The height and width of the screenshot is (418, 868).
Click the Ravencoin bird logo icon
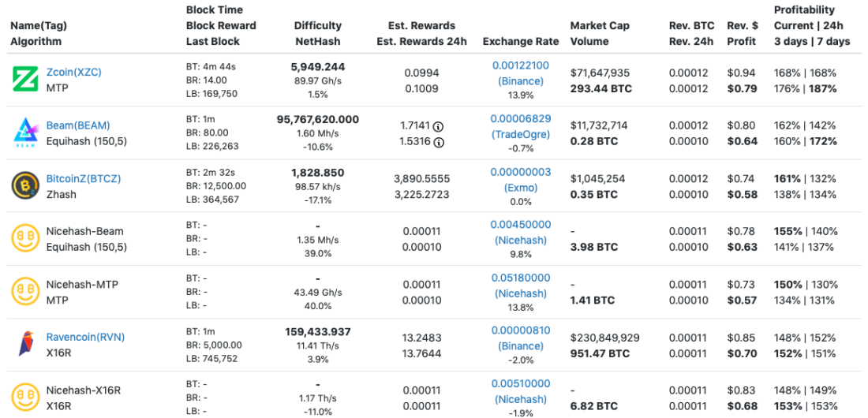pyautogui.click(x=25, y=344)
